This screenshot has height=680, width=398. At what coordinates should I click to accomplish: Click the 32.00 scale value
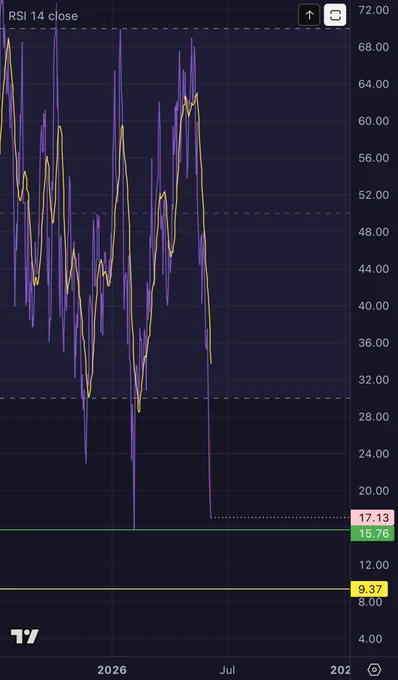click(x=373, y=379)
